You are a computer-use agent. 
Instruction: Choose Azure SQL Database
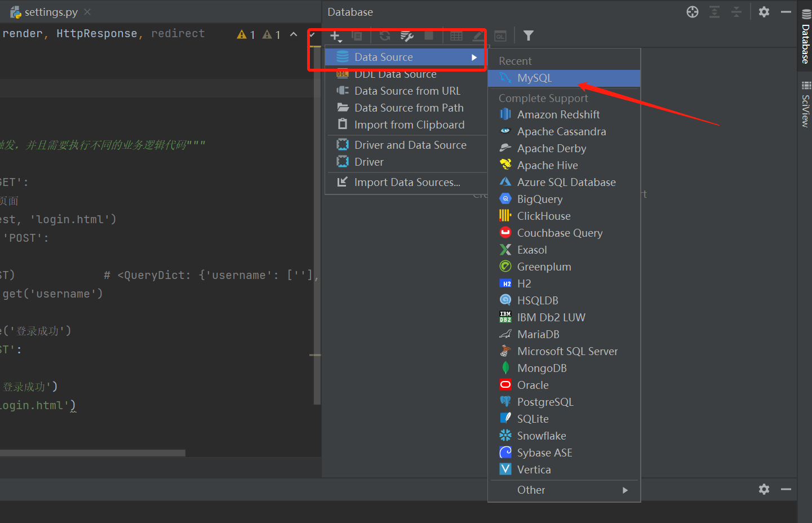click(x=564, y=182)
